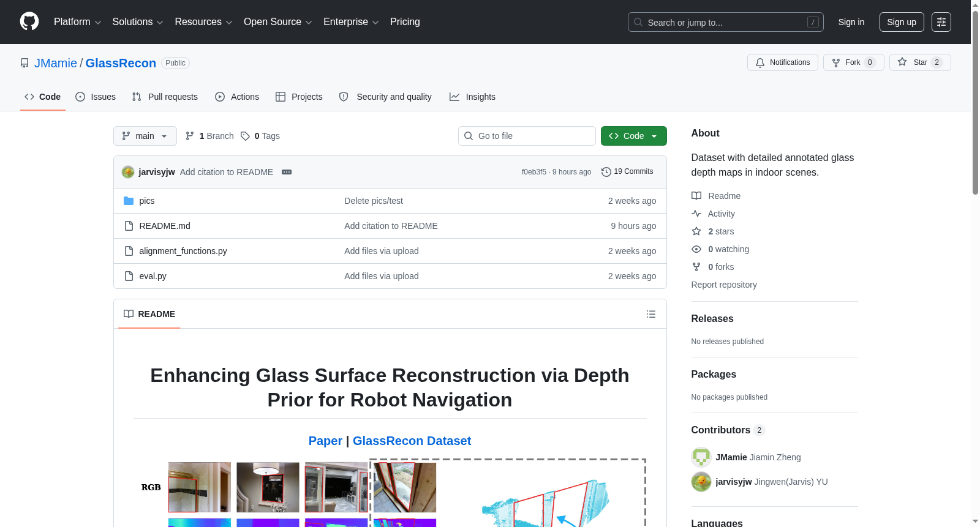Select the Code repository tab
The image size is (980, 527).
click(43, 97)
